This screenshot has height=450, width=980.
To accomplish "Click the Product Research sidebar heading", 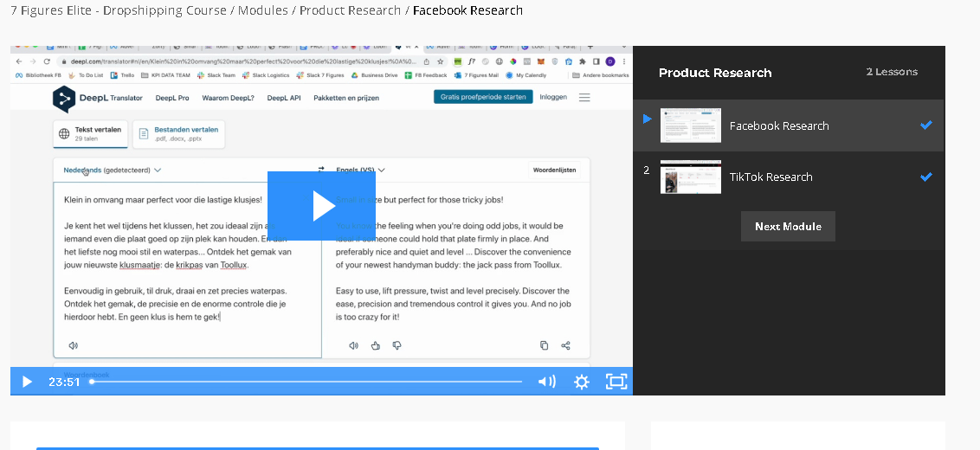I will (714, 73).
